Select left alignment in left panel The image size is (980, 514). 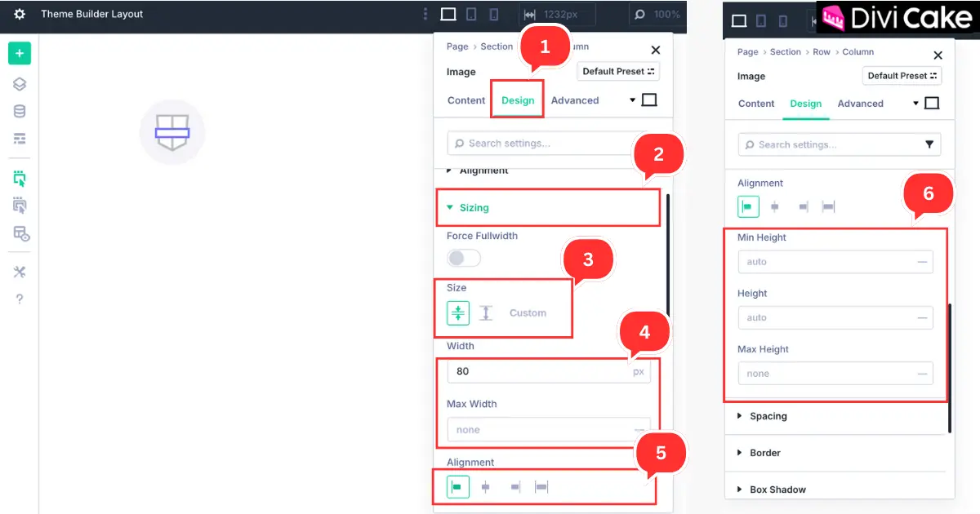458,487
